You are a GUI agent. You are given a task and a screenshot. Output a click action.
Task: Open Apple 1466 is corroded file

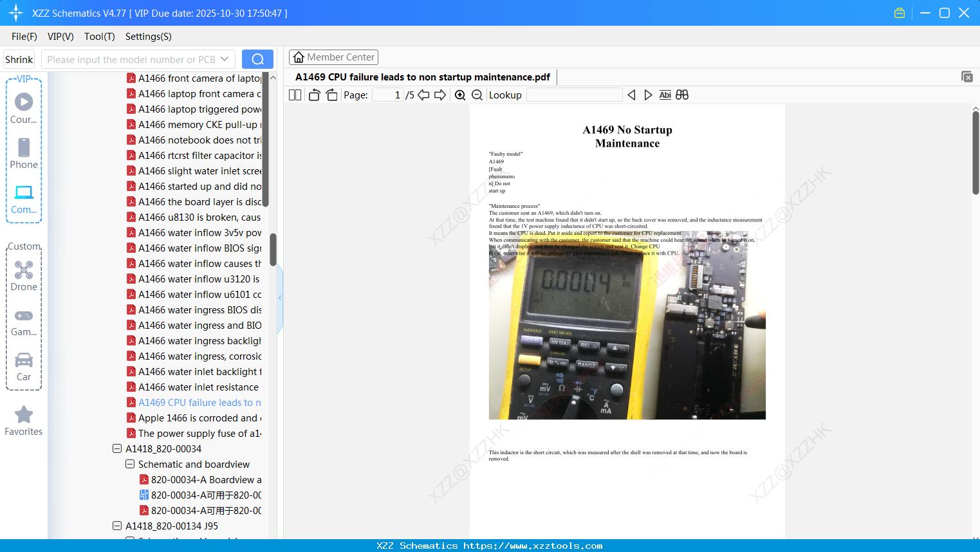pyautogui.click(x=194, y=418)
